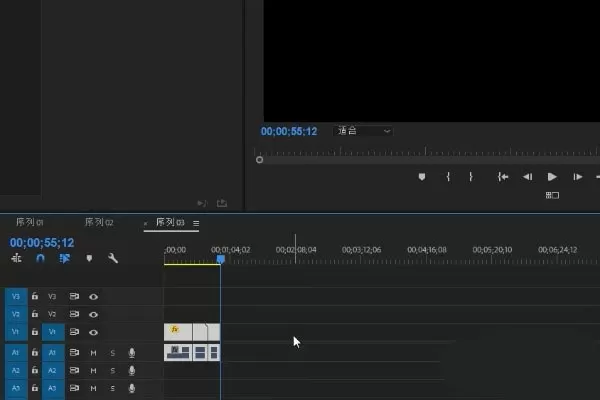
Task: Hide track V3 output eye
Action: coord(93,297)
